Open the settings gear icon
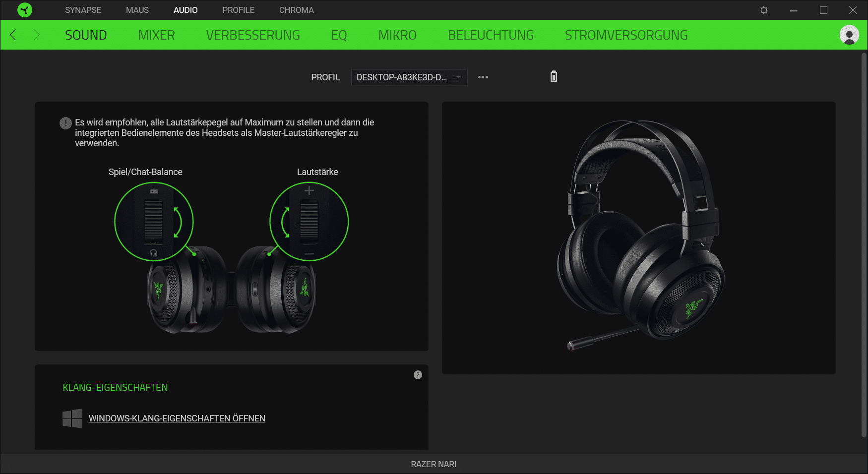Screen dimensions: 868x474 [764, 10]
